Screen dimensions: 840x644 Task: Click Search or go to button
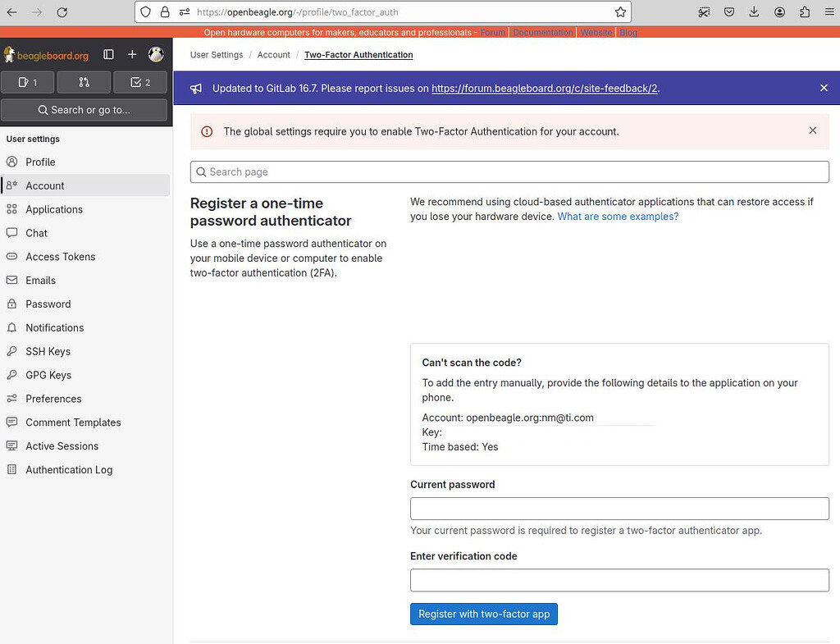pyautogui.click(x=84, y=110)
